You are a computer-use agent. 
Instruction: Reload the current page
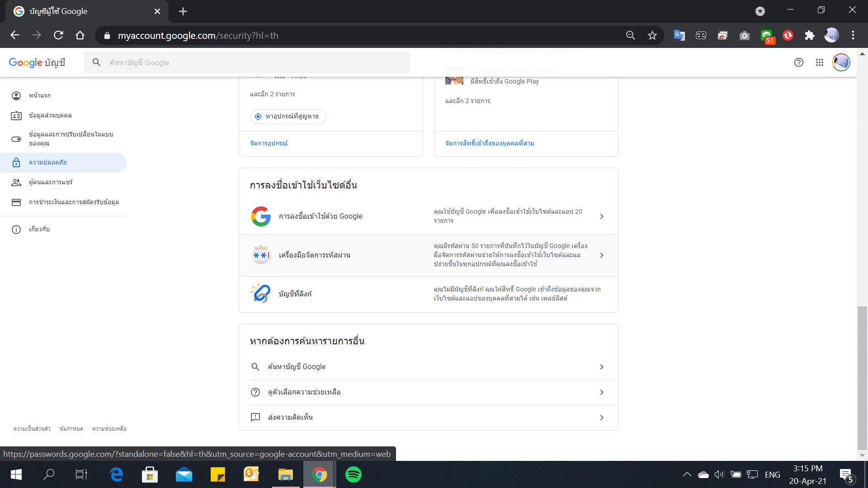pos(58,35)
